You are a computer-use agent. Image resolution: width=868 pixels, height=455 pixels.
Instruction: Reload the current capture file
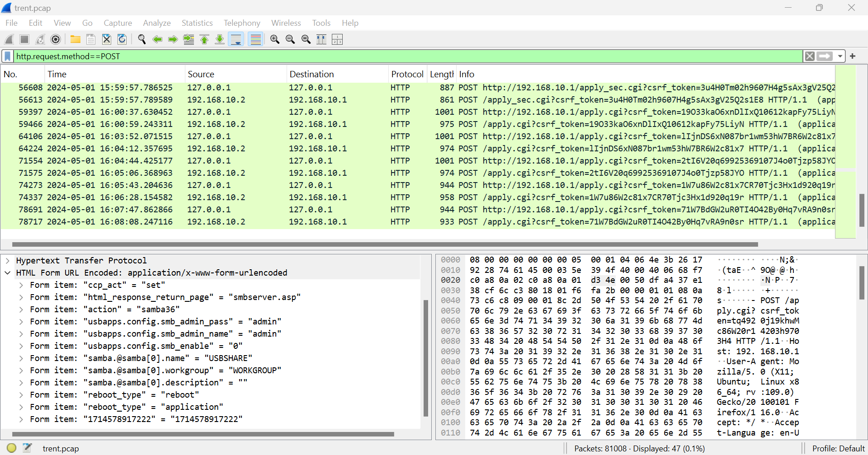click(x=122, y=39)
